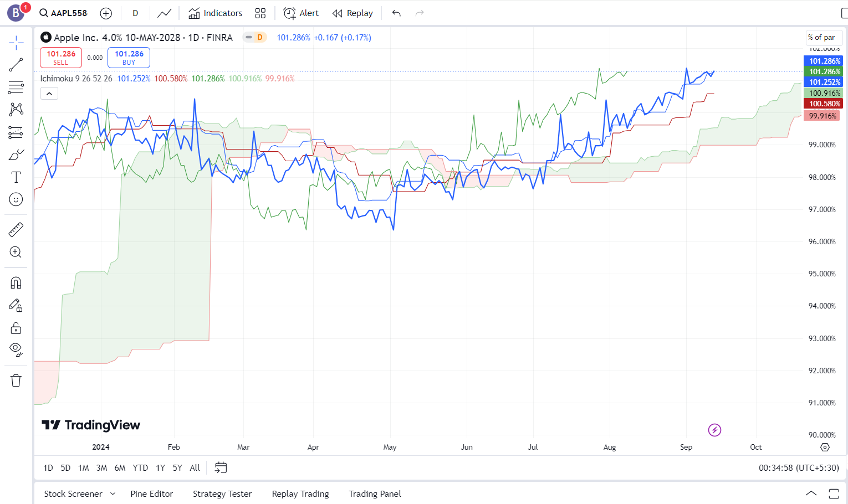The image size is (848, 504).
Task: Maximize the bottom panel
Action: tap(834, 493)
